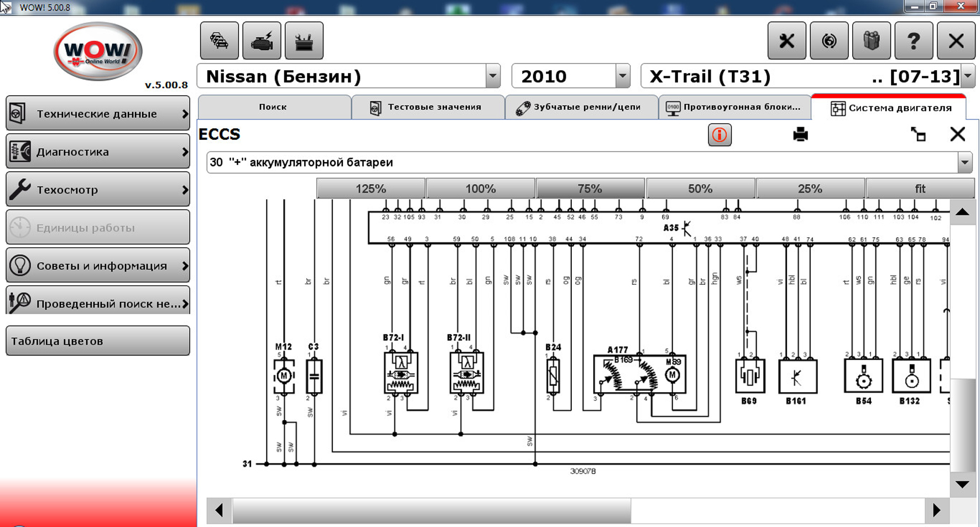Set diagram zoom to 125%
The width and height of the screenshot is (980, 527).
pyautogui.click(x=371, y=189)
